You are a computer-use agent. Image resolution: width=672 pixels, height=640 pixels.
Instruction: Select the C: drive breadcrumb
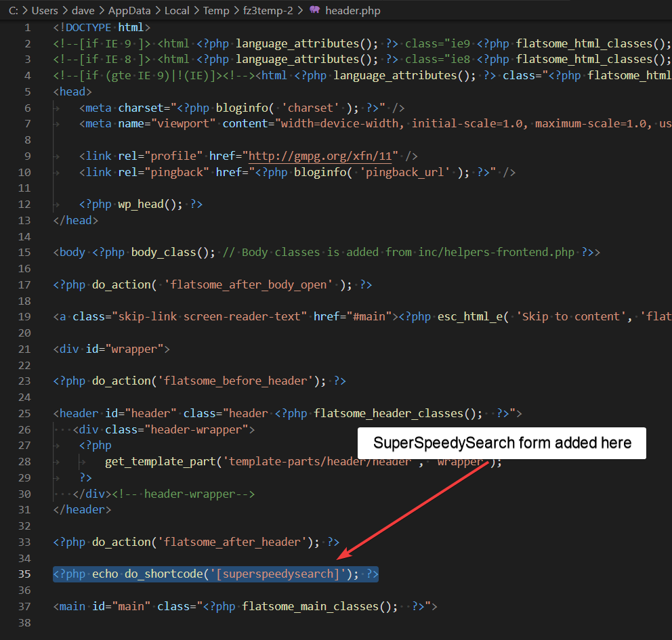tap(14, 11)
